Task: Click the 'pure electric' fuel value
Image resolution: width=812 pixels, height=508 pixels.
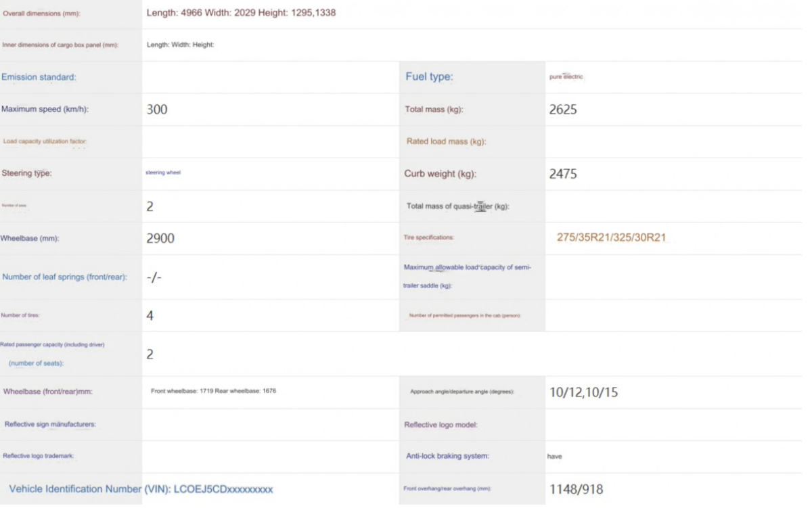Action: point(566,77)
